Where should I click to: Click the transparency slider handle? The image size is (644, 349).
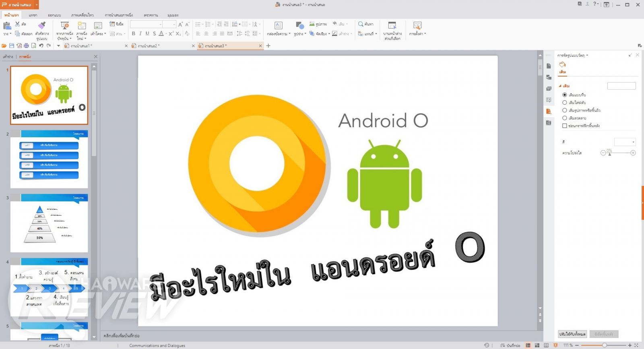click(609, 154)
